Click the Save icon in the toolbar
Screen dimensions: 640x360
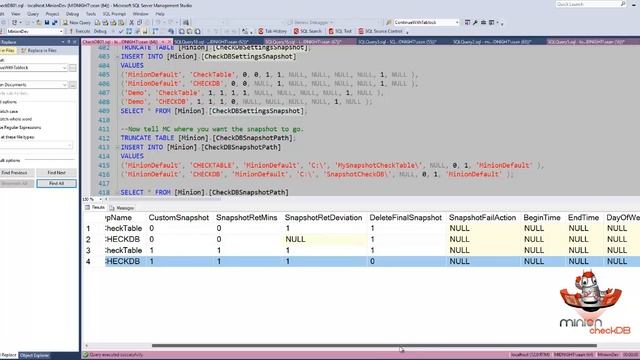pos(47,22)
